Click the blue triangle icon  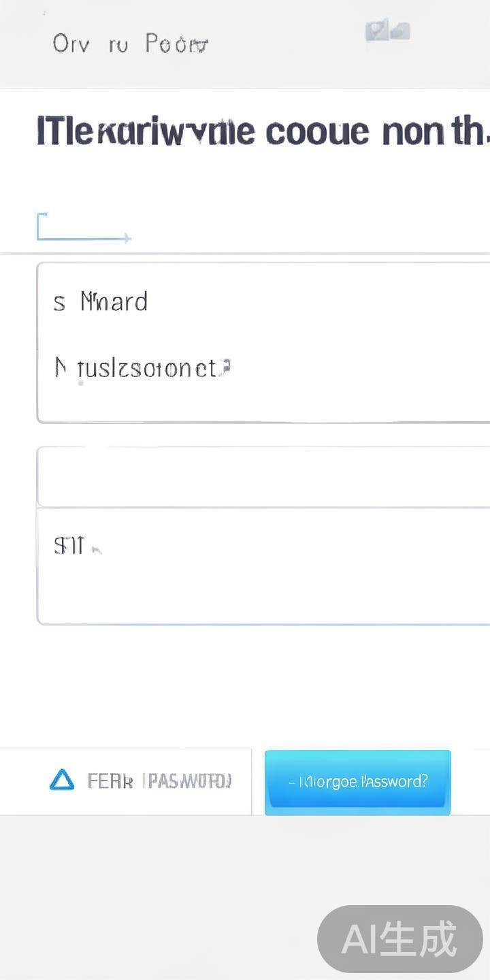[62, 780]
